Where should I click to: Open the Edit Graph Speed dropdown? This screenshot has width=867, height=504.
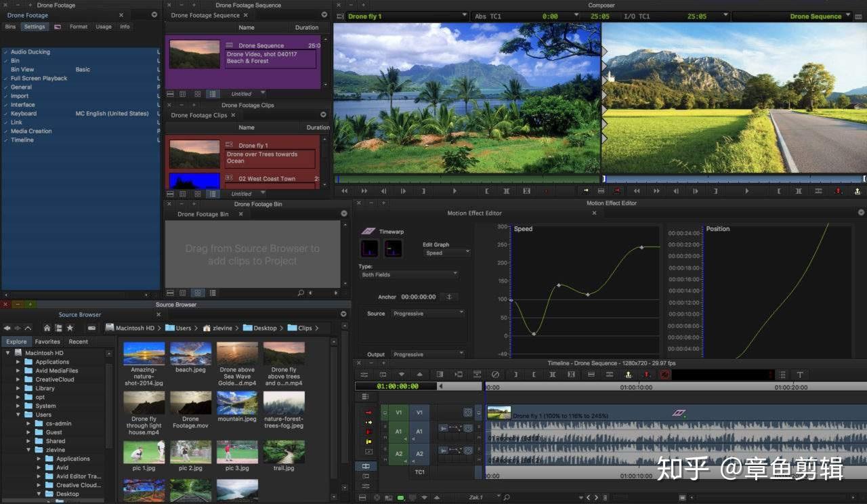coord(446,253)
